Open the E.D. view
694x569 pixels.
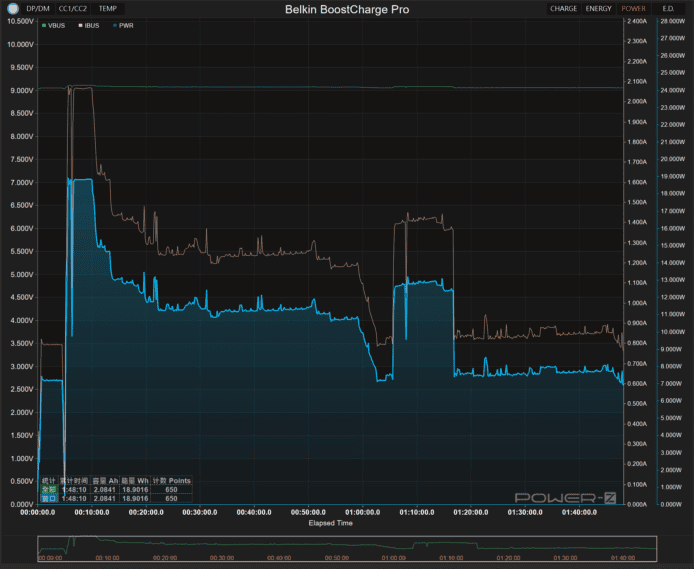(668, 9)
